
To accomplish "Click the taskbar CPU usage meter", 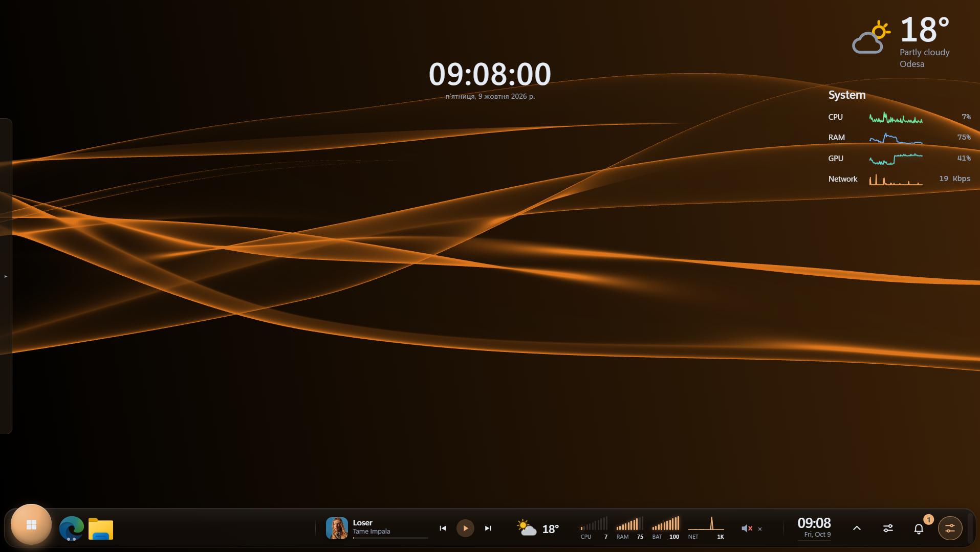I will (x=594, y=528).
